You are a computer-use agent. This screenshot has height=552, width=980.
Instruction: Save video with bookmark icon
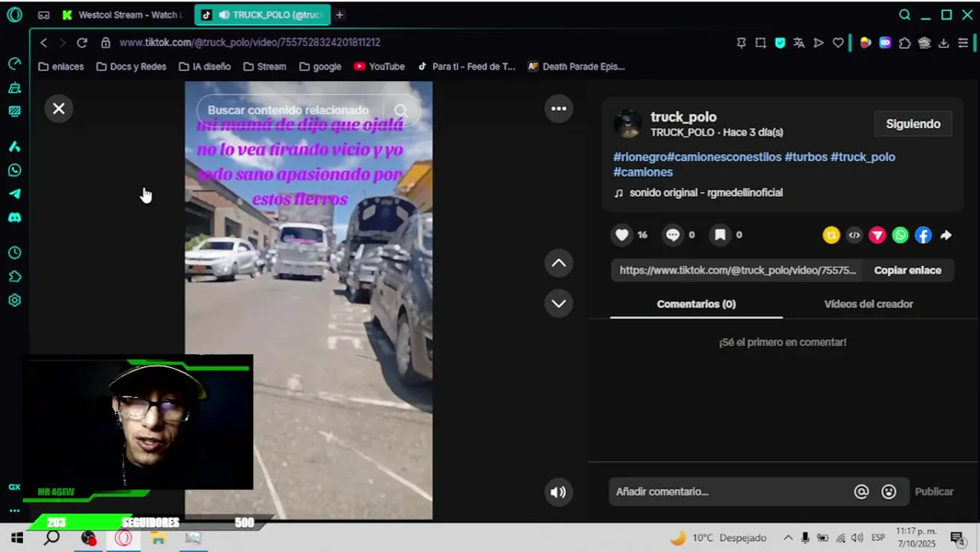pyautogui.click(x=720, y=235)
